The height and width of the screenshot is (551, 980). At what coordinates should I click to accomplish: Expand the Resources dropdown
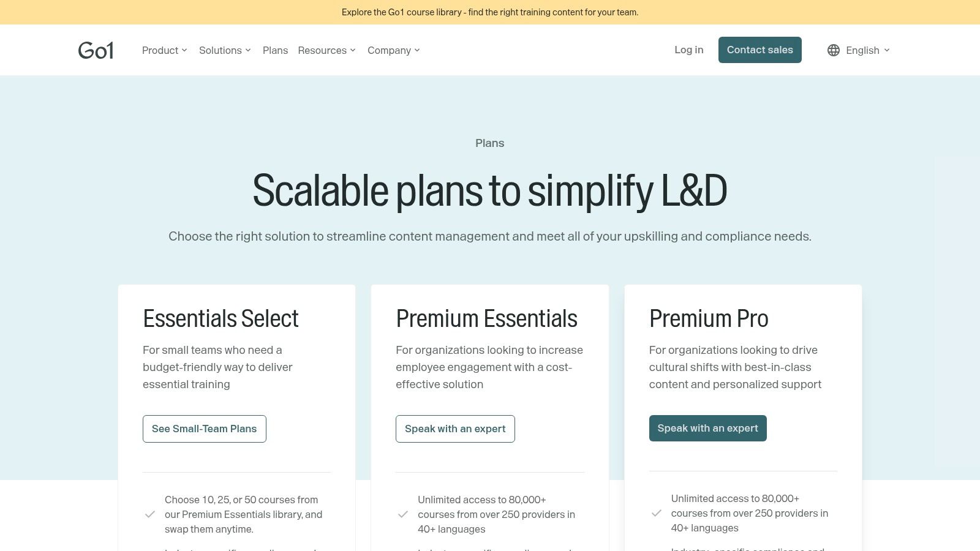coord(326,50)
